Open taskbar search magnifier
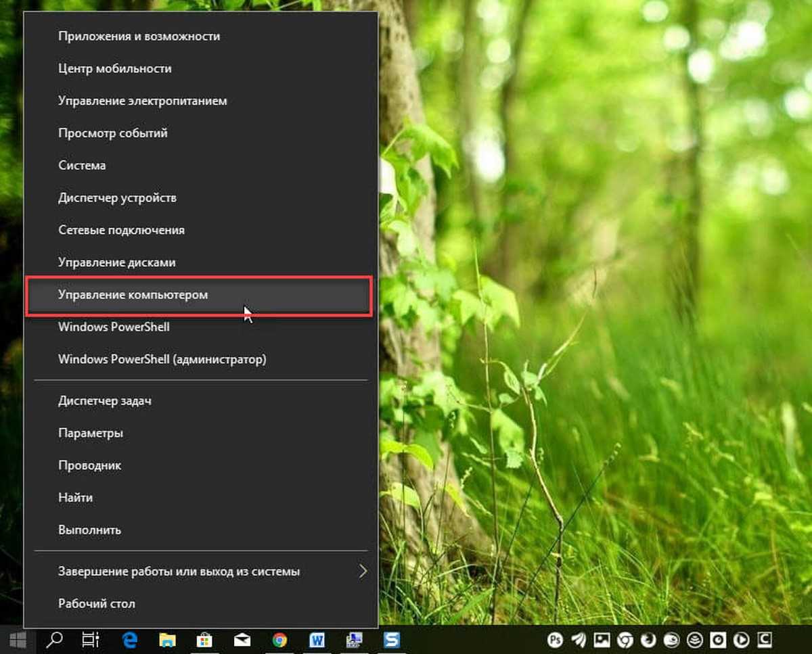This screenshot has width=812, height=654. 53,639
